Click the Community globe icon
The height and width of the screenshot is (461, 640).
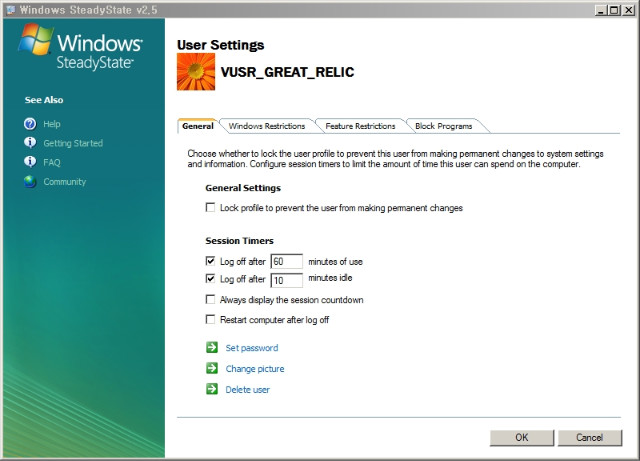(x=30, y=181)
